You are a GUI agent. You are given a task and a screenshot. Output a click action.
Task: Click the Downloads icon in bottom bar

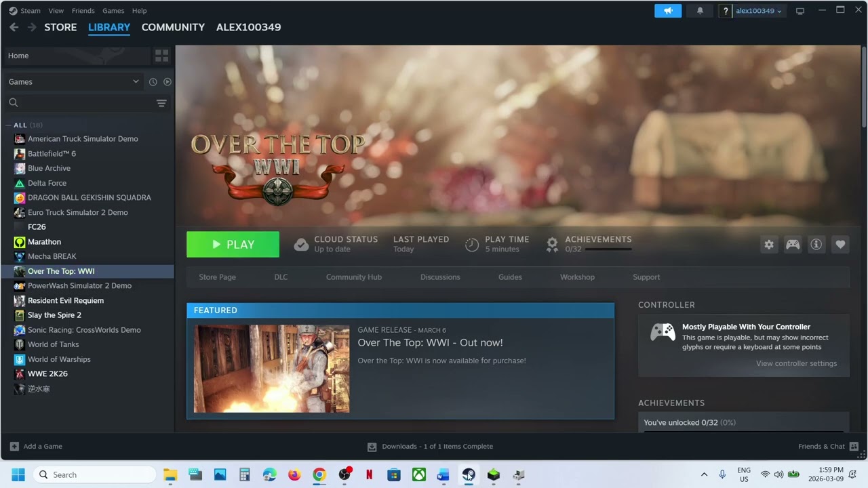[372, 447]
